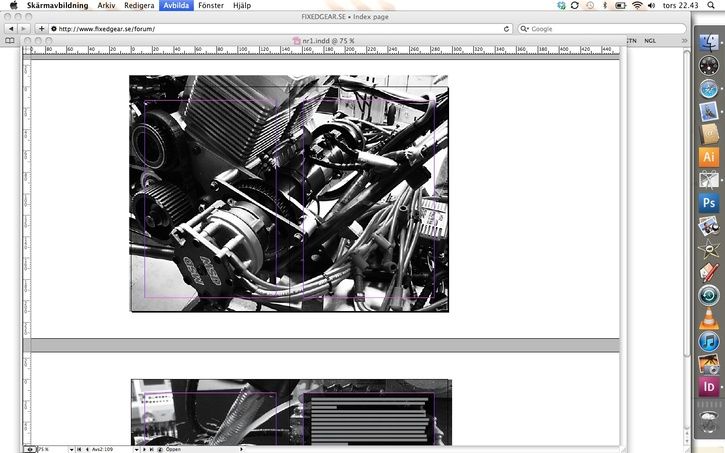
Task: Open Time Machine from the dock
Action: tap(709, 295)
